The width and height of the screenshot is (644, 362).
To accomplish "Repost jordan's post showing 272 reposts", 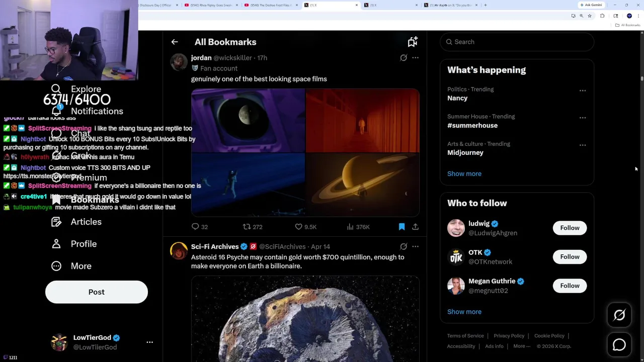I will click(x=253, y=227).
